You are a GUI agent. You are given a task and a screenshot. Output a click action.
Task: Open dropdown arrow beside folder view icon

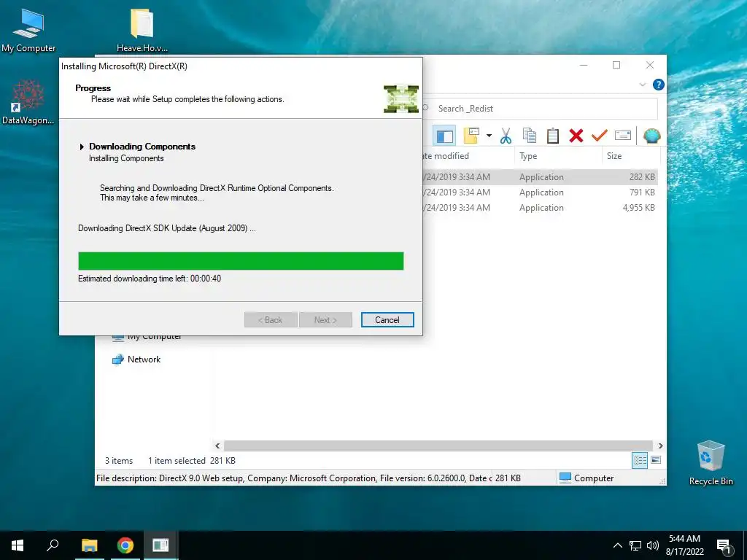tap(489, 136)
